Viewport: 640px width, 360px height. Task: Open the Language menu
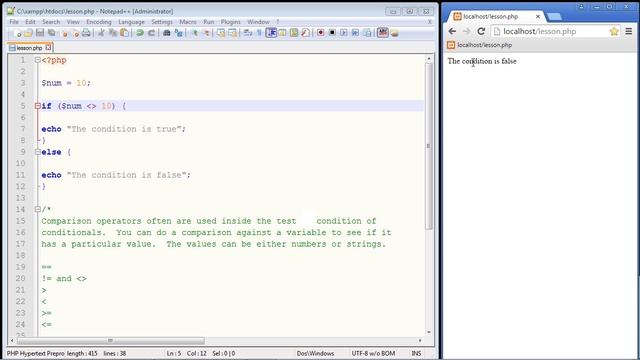pyautogui.click(x=131, y=22)
